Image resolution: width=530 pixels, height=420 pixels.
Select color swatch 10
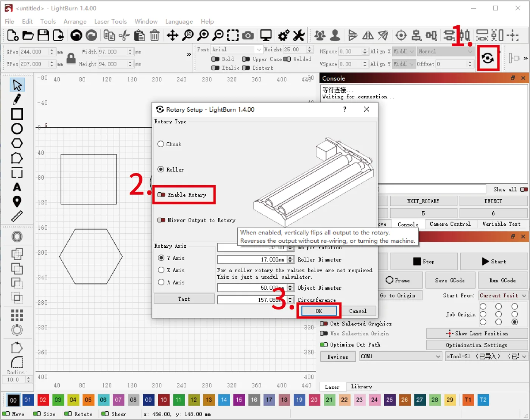[164, 400]
